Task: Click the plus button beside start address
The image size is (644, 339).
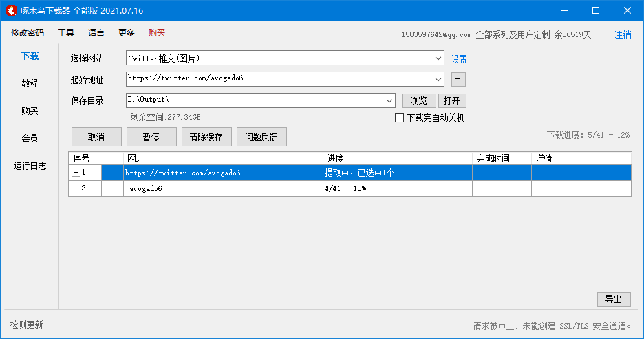Action: coord(458,79)
